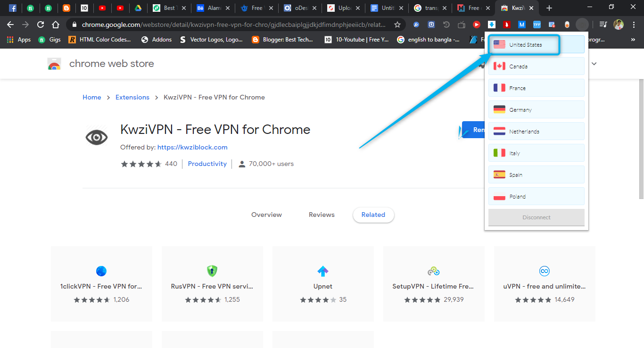
Task: Close the KwziVPN browser tab
Action: (x=531, y=8)
